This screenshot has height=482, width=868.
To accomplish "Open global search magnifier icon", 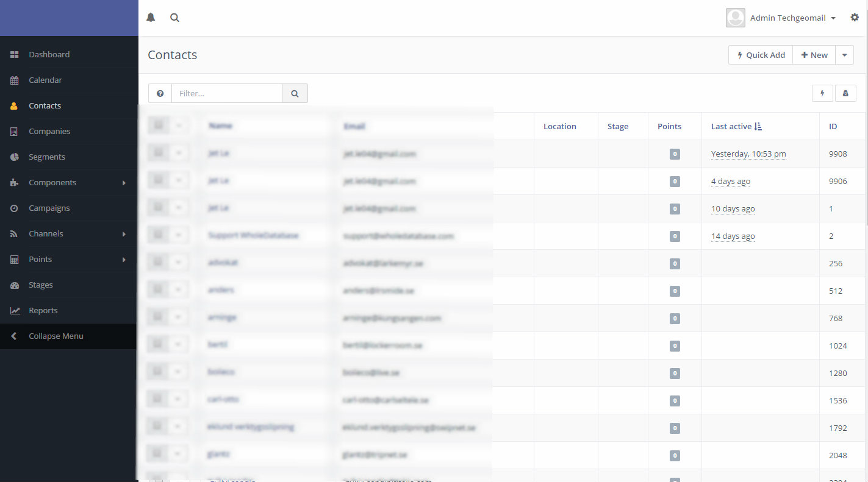I will point(174,18).
